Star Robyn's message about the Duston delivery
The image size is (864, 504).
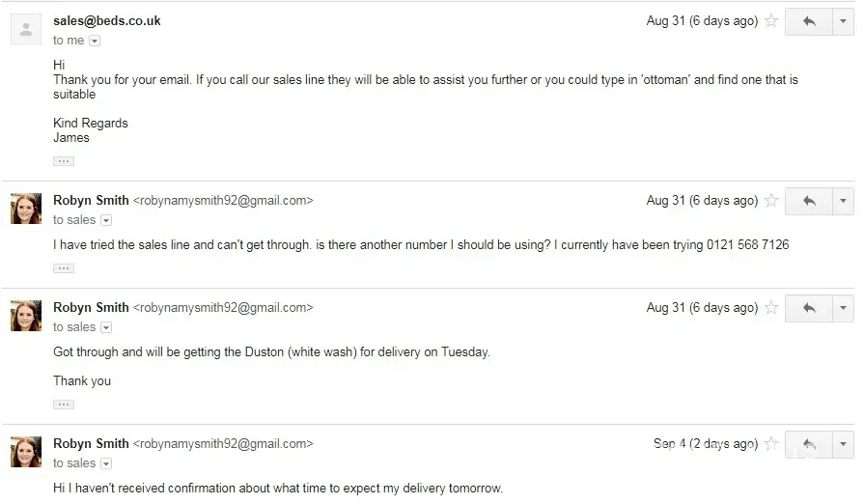(771, 308)
